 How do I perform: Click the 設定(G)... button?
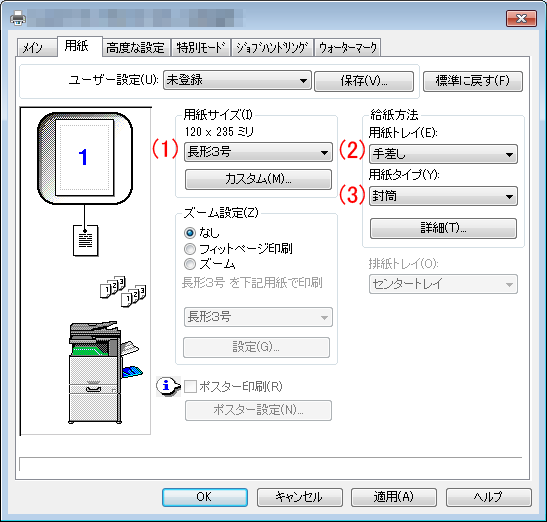point(256,347)
